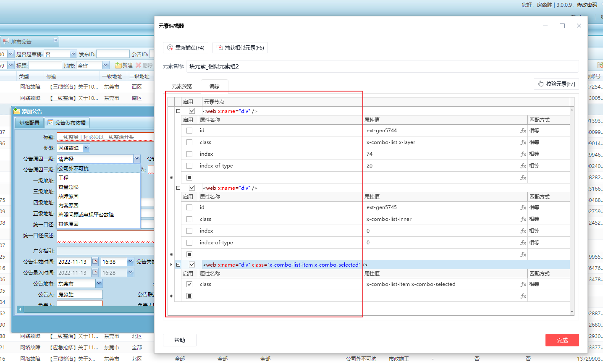Click the fx icon beside x-combo-list-item x-combo-selected
Viewport: 603px width, 364px height.
523,284
